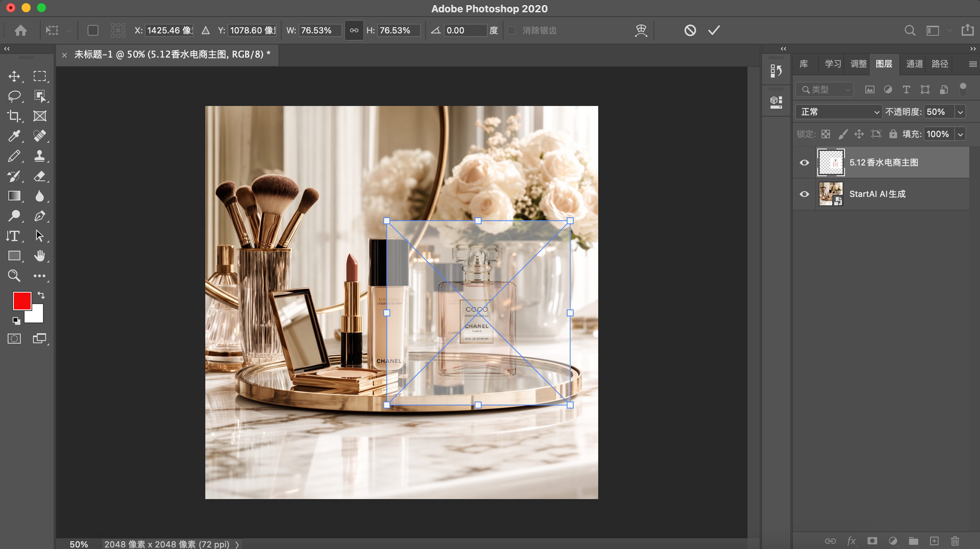Collapse the right panels with double arrows

pos(973,49)
